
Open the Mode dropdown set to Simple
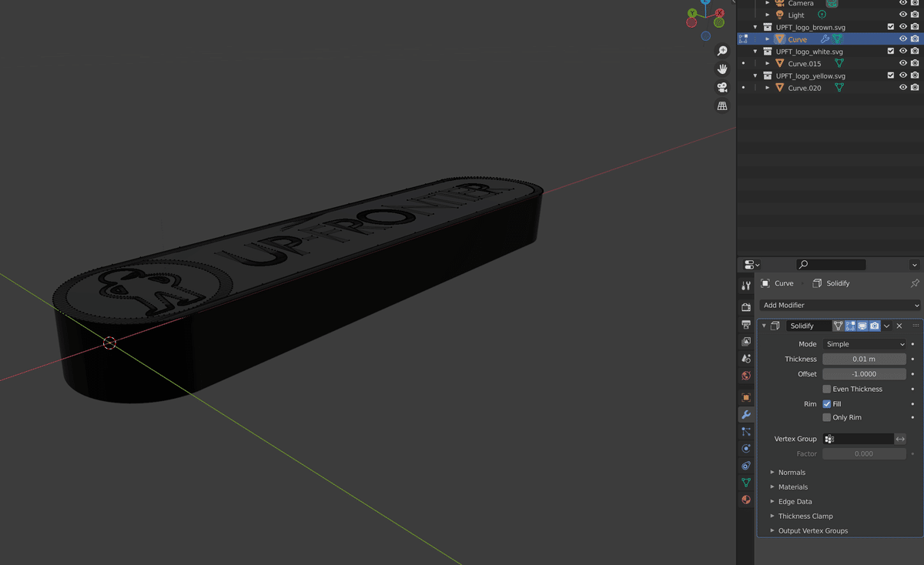pos(864,344)
